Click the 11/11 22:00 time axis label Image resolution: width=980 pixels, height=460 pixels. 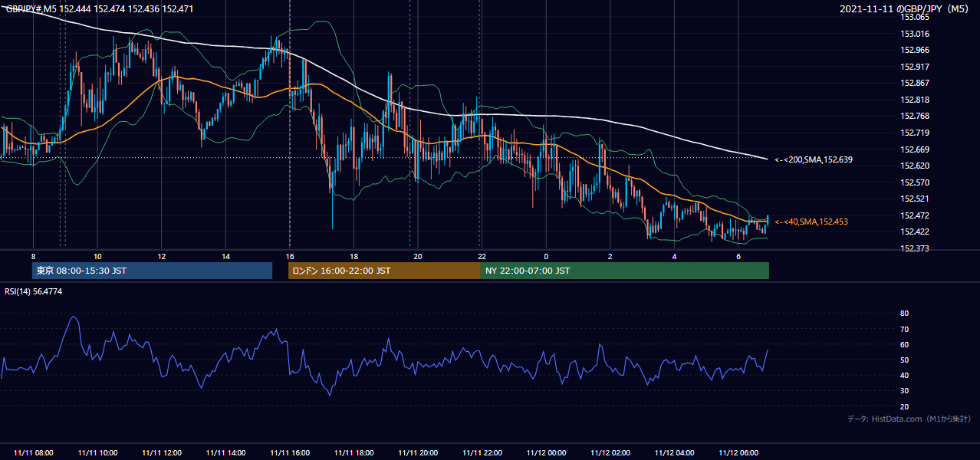(482, 453)
